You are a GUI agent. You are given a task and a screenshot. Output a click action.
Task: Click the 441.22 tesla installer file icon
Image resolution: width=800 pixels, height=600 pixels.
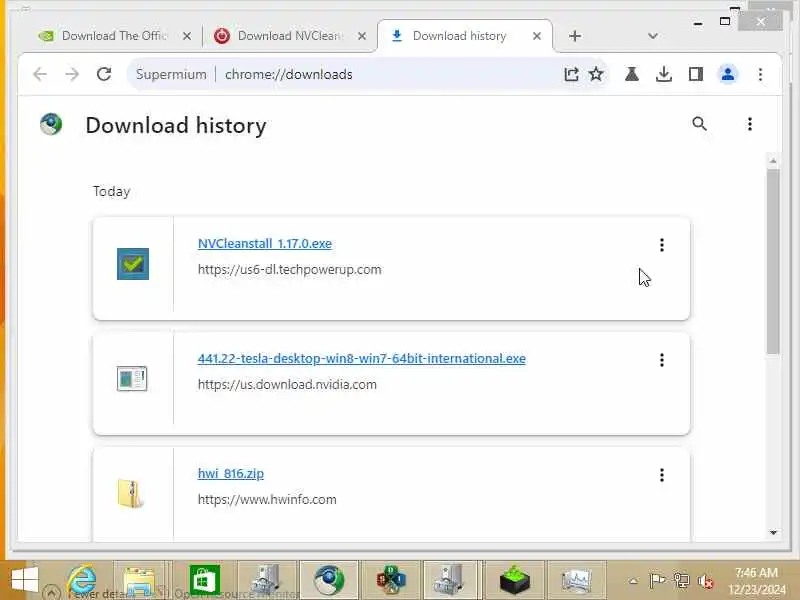click(x=132, y=379)
